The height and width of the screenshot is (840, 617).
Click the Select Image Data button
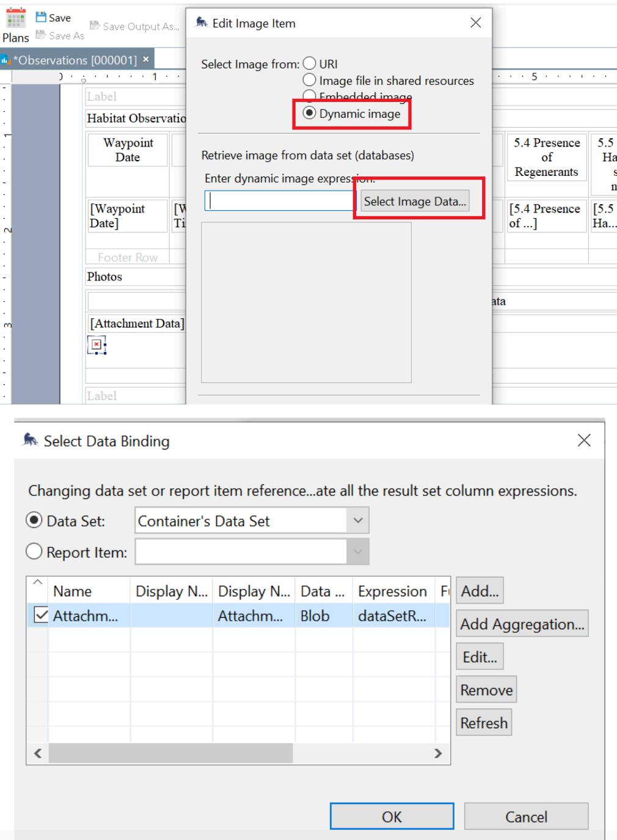click(x=415, y=202)
